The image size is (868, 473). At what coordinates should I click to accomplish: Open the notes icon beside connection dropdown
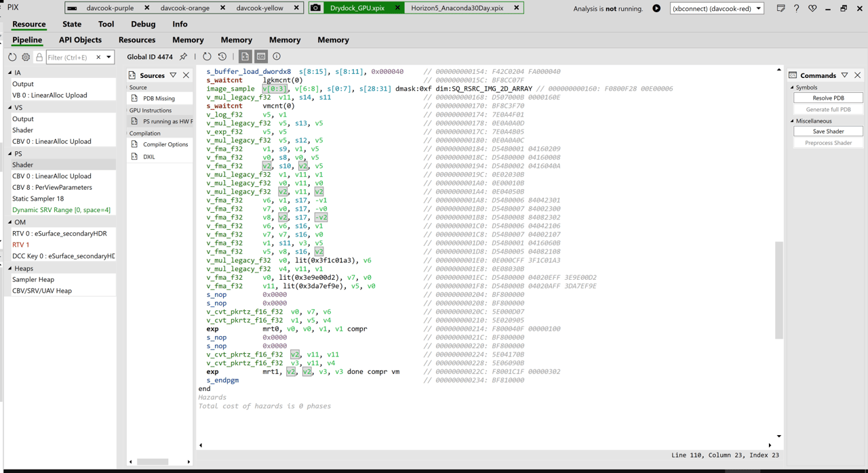tap(781, 8)
